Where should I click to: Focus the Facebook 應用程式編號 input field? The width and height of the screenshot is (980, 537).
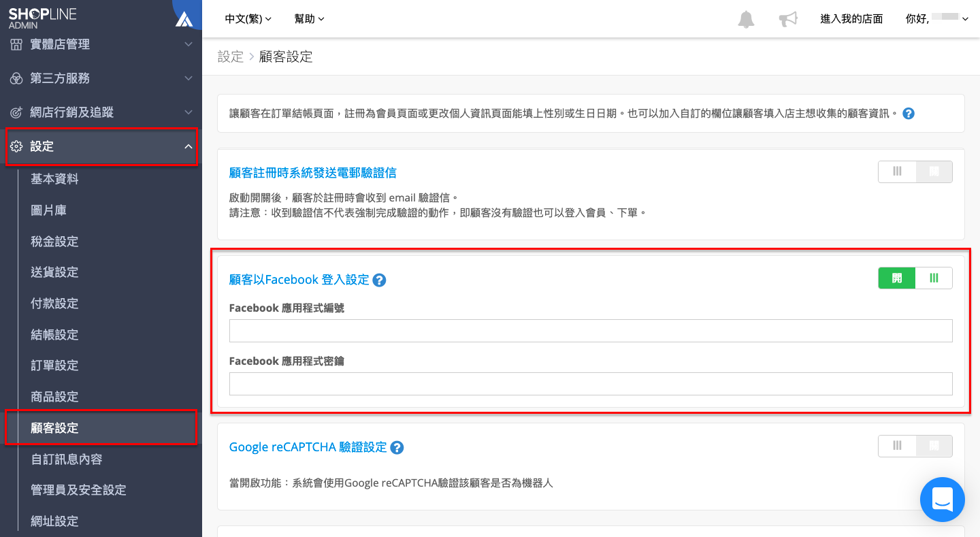(591, 331)
